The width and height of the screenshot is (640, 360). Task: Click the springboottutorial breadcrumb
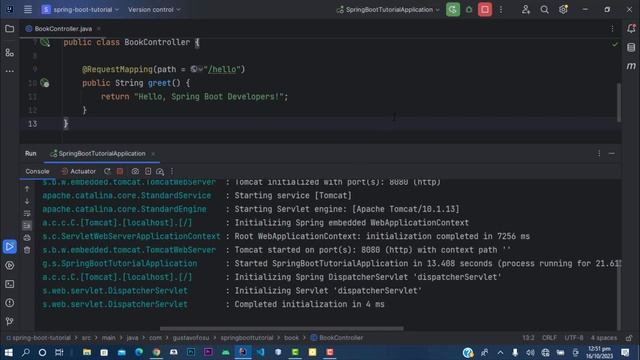point(247,338)
